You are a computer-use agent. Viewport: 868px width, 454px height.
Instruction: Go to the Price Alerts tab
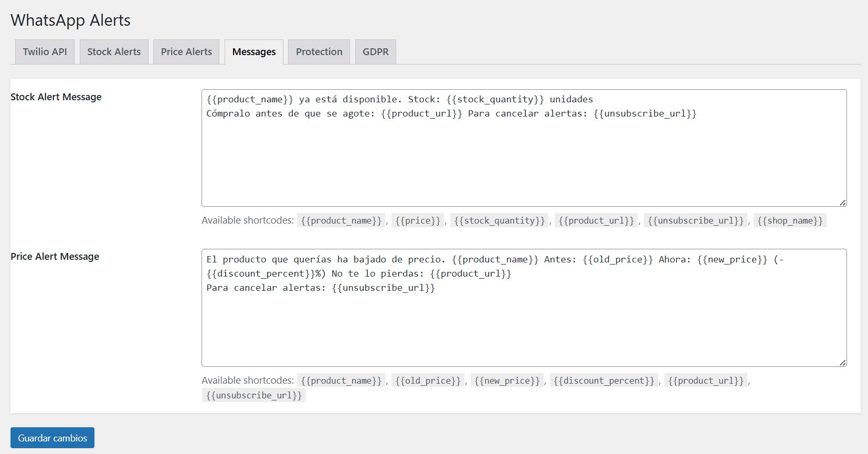pyautogui.click(x=186, y=52)
